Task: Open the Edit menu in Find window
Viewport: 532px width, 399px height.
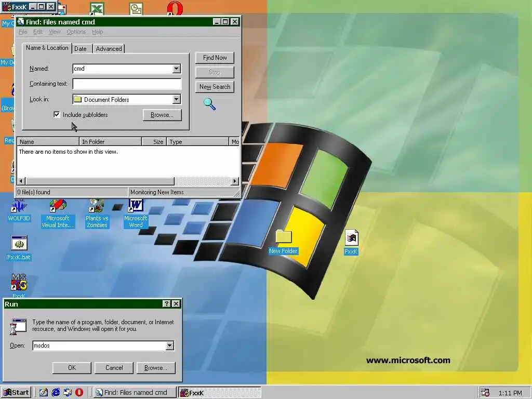Action: pyautogui.click(x=37, y=32)
